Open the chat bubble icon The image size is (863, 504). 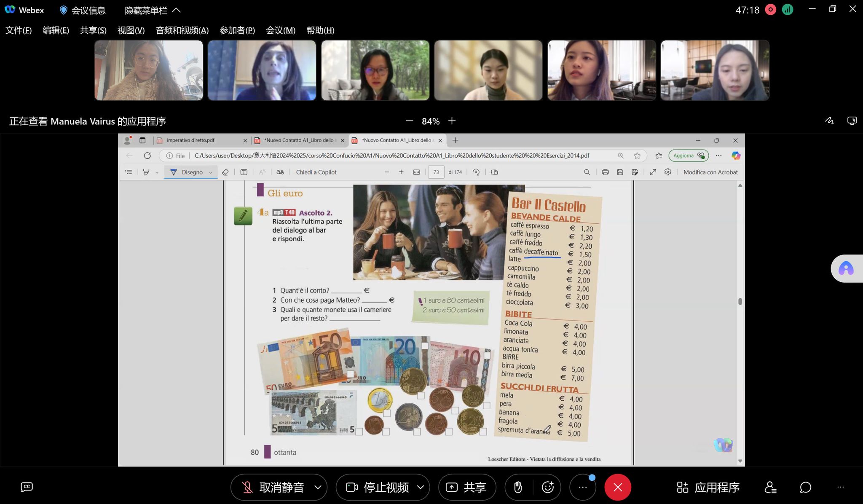pos(805,487)
